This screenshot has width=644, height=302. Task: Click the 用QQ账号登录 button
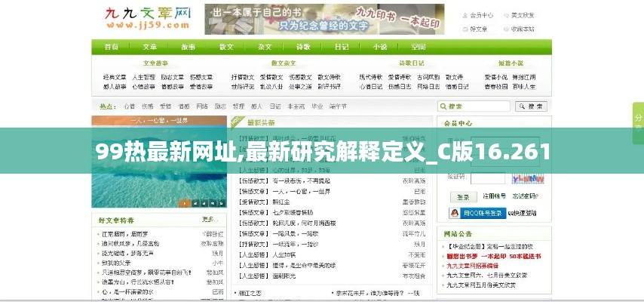point(477,214)
